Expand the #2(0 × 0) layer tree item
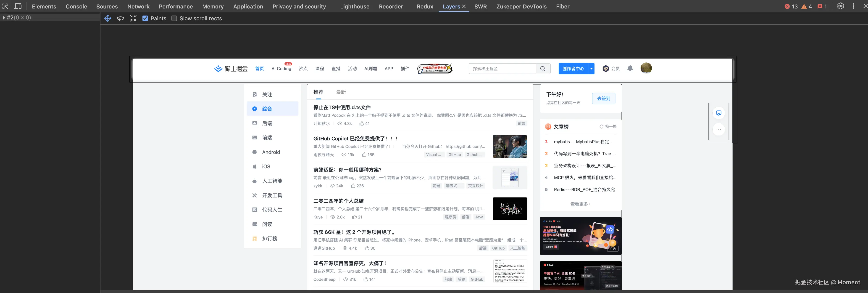This screenshot has width=868, height=293. point(4,18)
